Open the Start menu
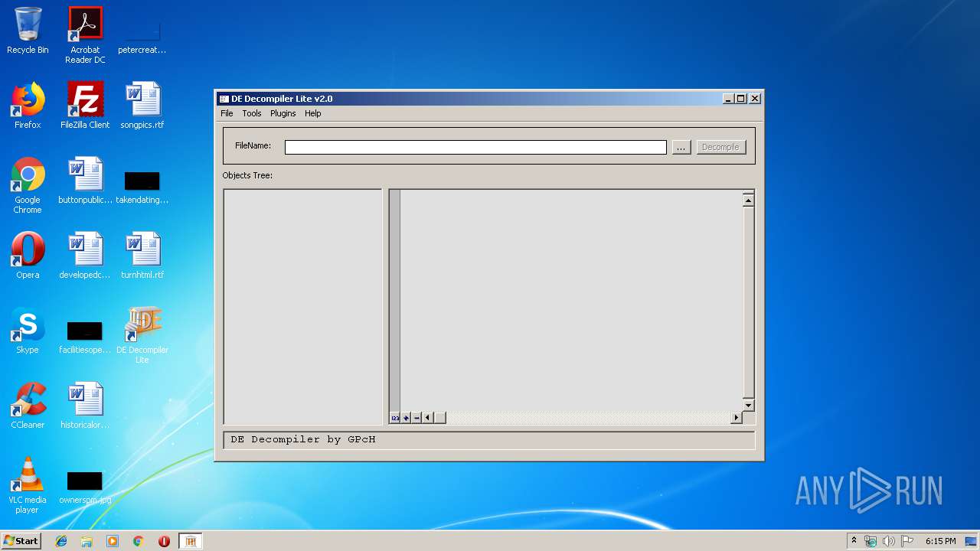This screenshot has height=551, width=980. (x=21, y=541)
